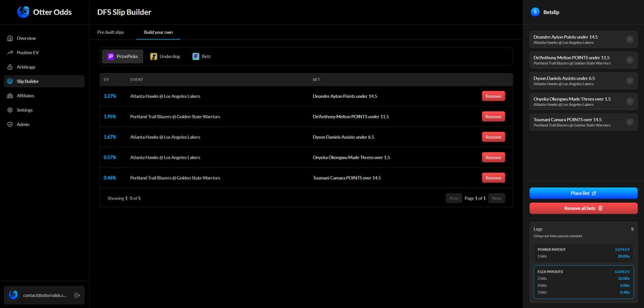The image size is (644, 308).
Task: Select Underdog platform
Action: 165,56
